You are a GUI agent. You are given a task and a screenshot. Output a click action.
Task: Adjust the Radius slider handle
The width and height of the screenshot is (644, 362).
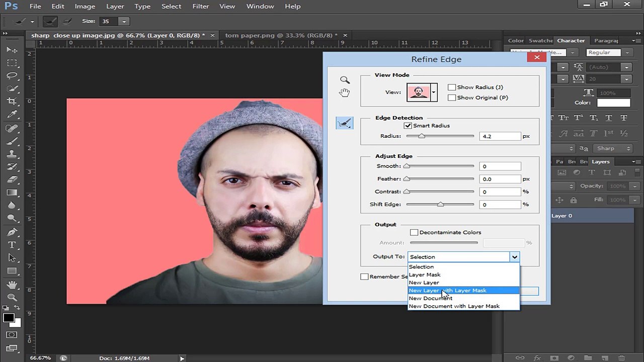(x=422, y=136)
